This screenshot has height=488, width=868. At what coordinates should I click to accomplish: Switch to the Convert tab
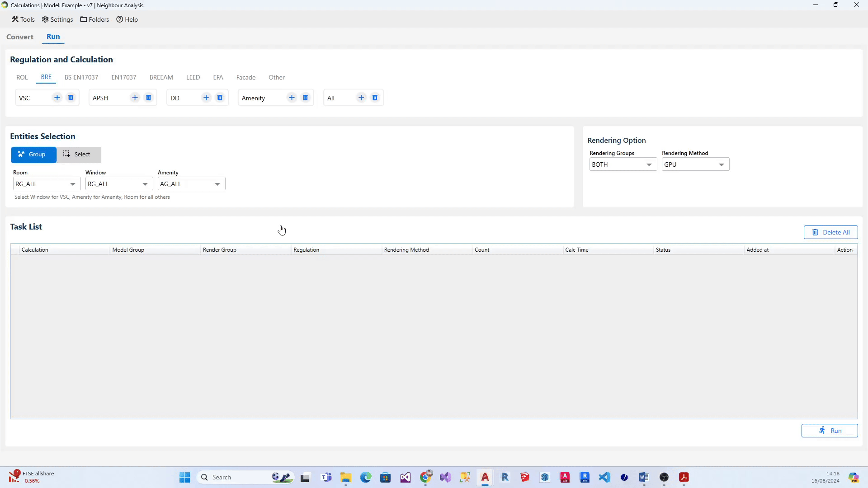click(x=20, y=37)
